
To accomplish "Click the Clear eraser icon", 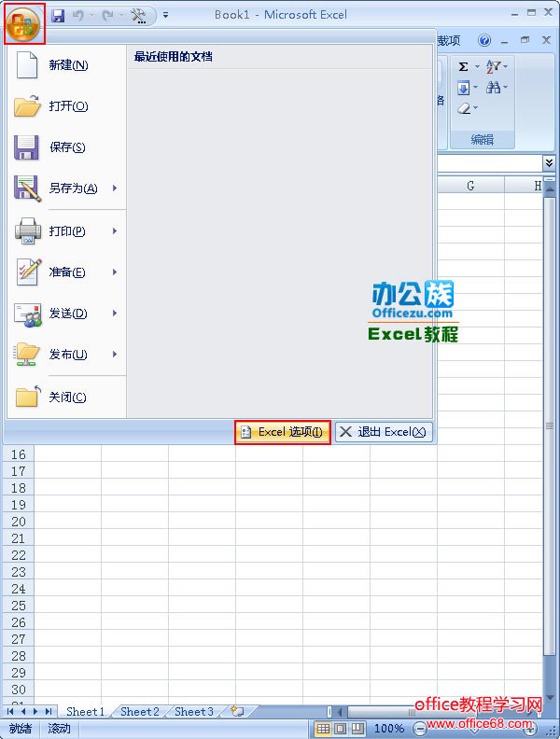I will pos(464,109).
